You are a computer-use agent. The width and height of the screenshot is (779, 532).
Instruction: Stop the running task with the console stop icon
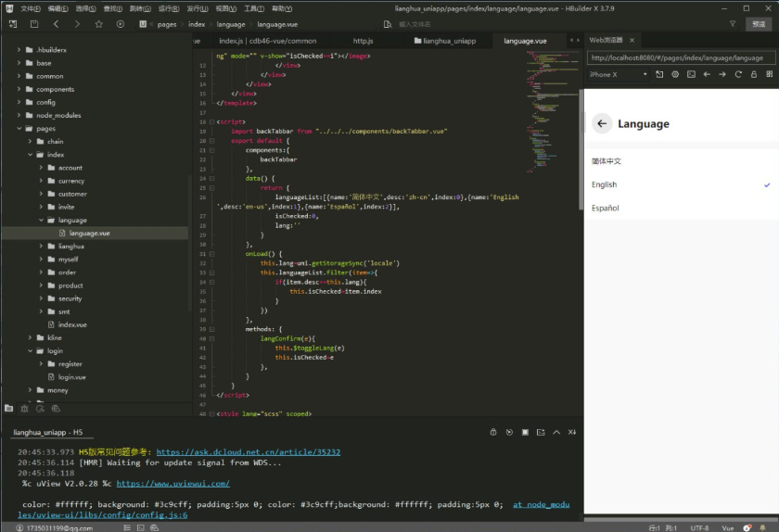pyautogui.click(x=525, y=432)
